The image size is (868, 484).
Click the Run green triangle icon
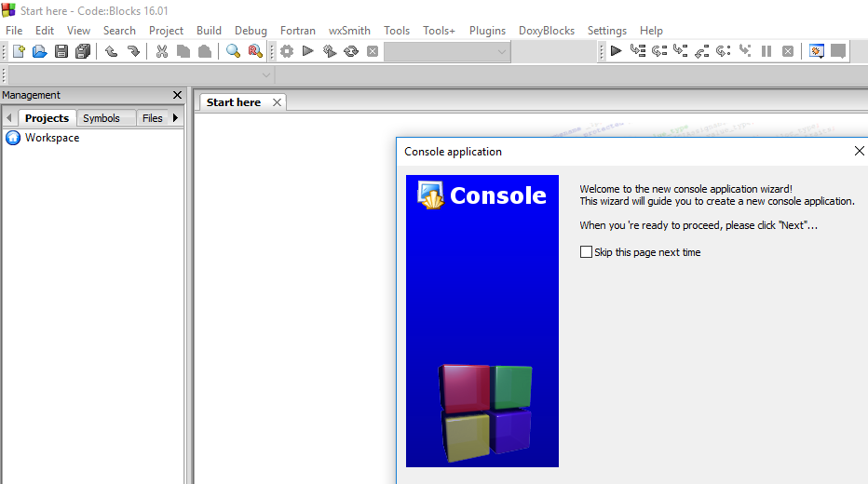[307, 51]
